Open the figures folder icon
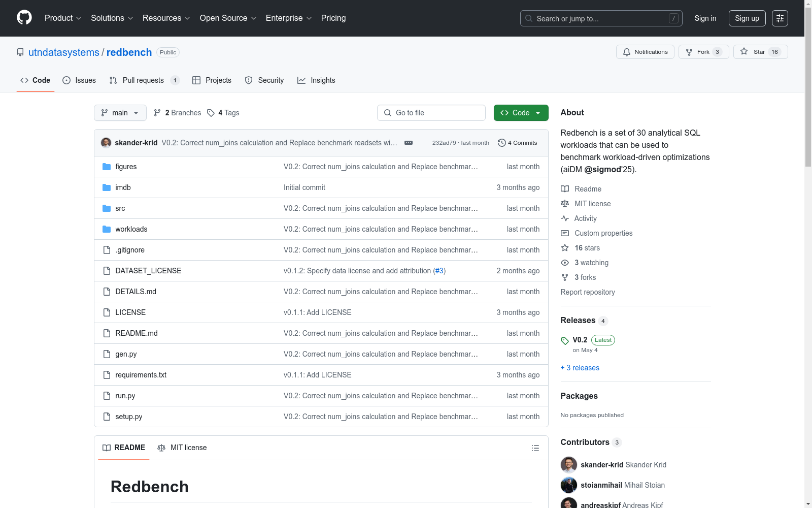Screen dimensions: 812x508 [x=107, y=167]
